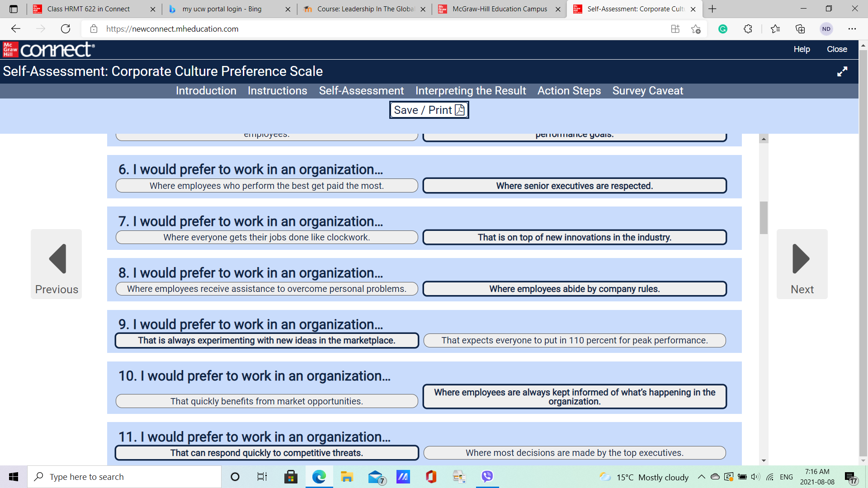Click the survey scrollbar thumb

click(764, 218)
